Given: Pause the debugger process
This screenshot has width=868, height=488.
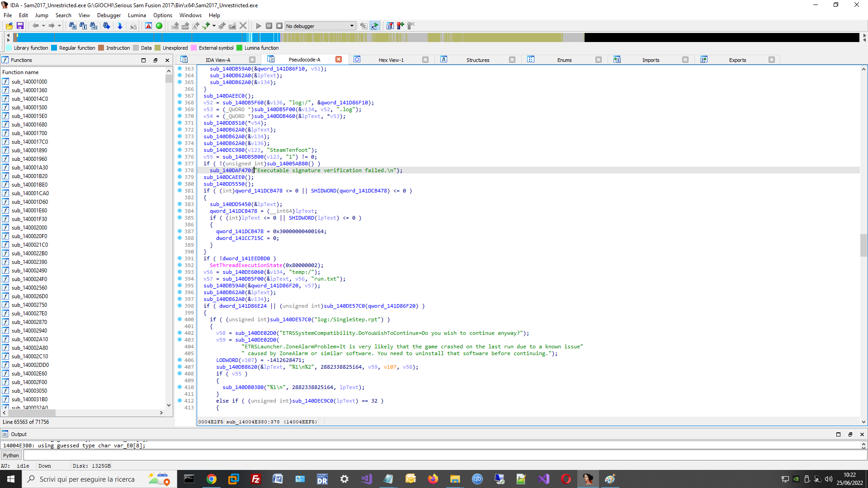Looking at the screenshot, I should click(x=269, y=26).
